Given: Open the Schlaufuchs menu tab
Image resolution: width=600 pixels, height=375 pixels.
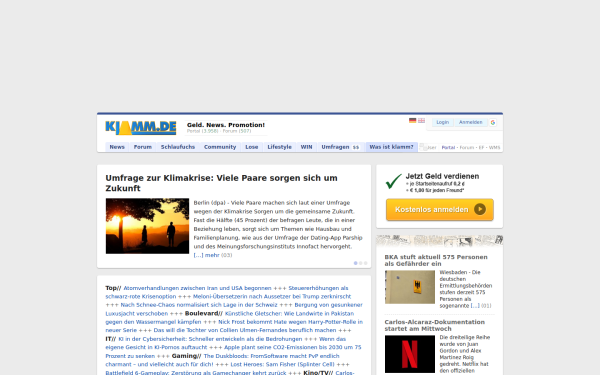Looking at the screenshot, I should tap(178, 147).
